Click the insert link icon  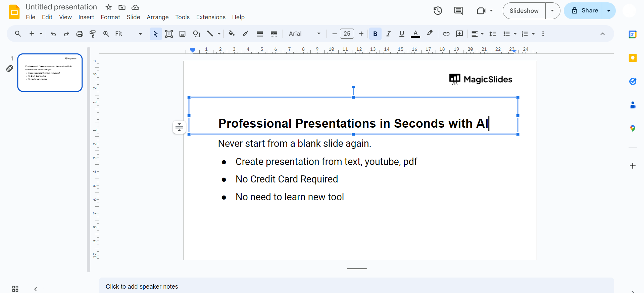click(x=446, y=34)
